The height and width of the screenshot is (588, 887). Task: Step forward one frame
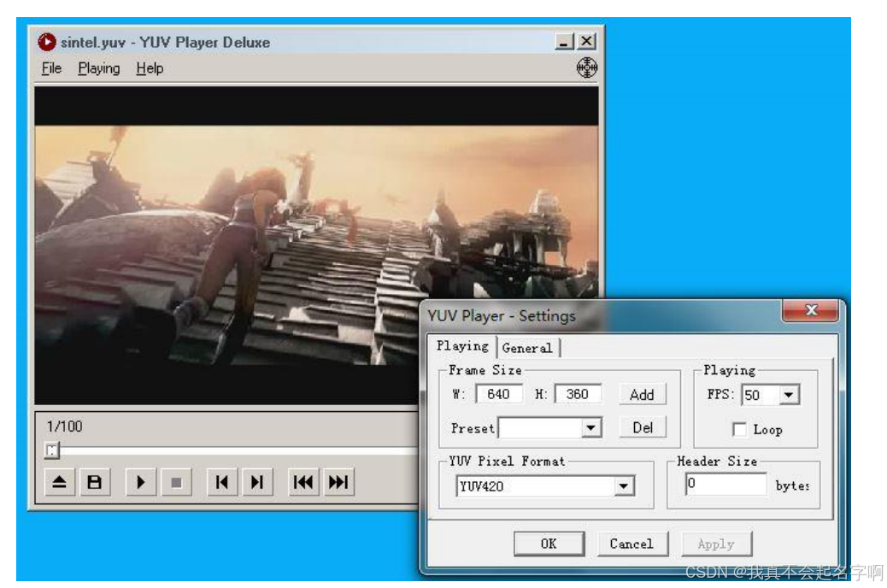(257, 482)
